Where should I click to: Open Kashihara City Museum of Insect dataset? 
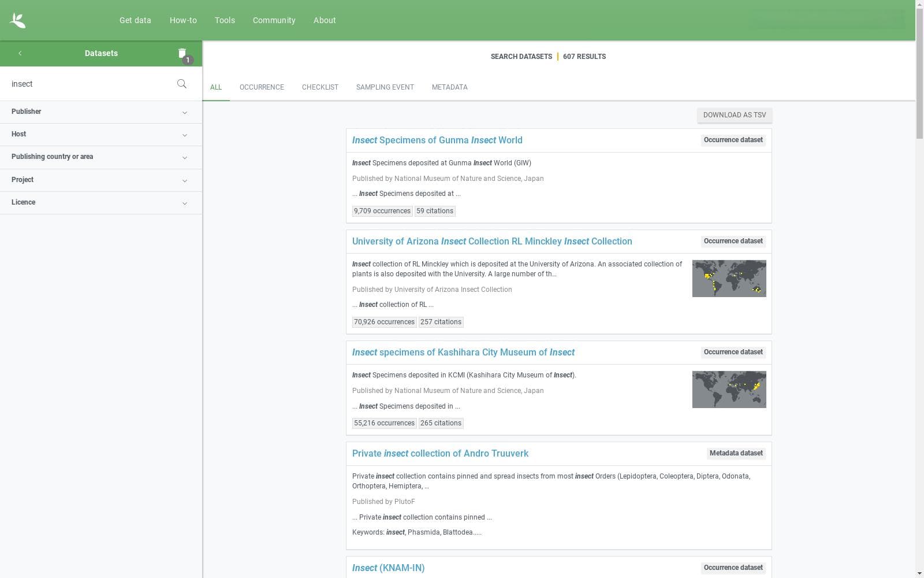463,353
